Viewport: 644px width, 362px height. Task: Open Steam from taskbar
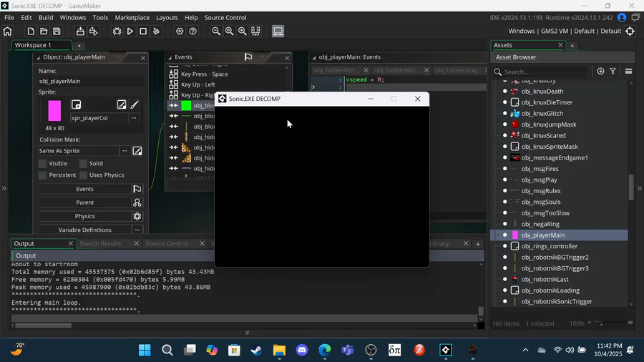[257, 350]
